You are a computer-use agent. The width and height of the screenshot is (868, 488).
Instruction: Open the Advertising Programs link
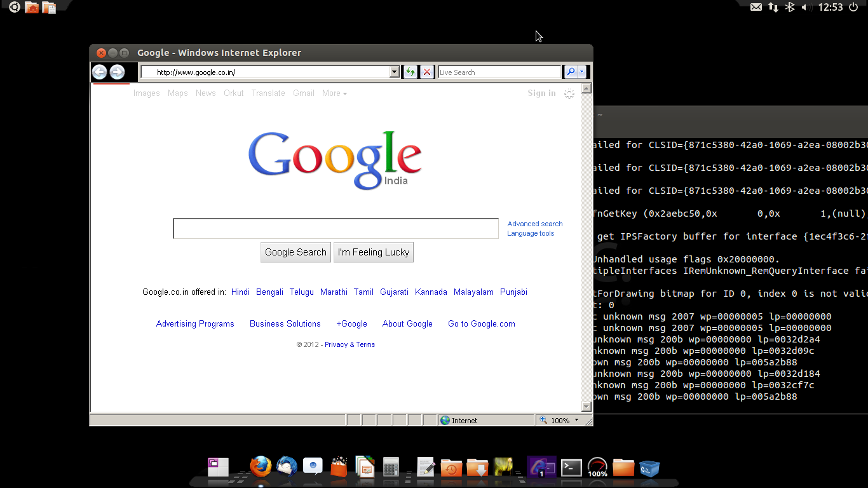[195, 324]
